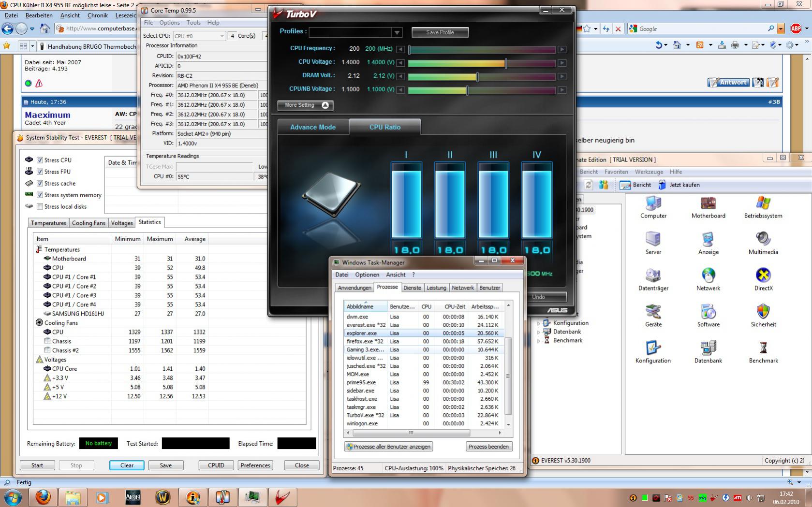This screenshot has height=507, width=812.
Task: Toggle the Stress system memory checkbox
Action: pyautogui.click(x=40, y=195)
